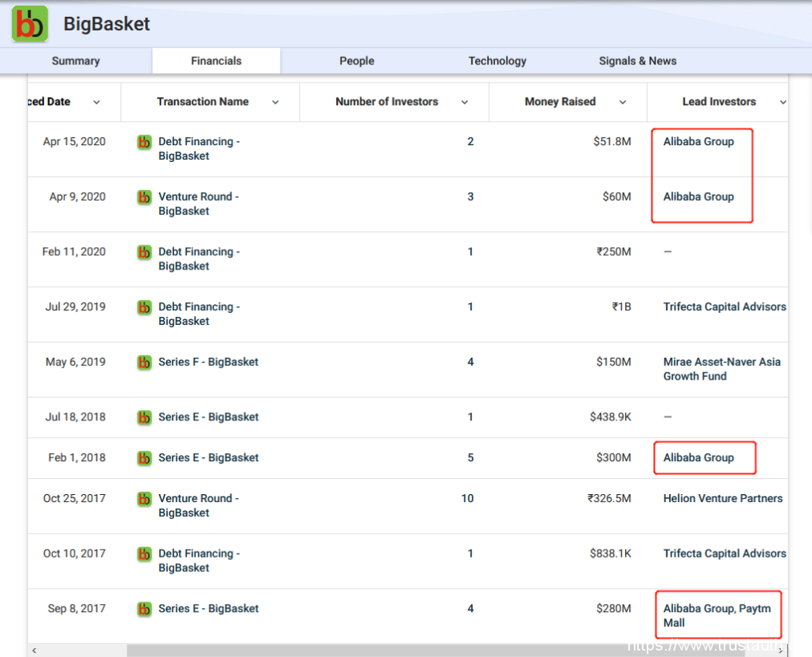Open the Signals & News tab
This screenshot has width=812, height=657.
(637, 61)
